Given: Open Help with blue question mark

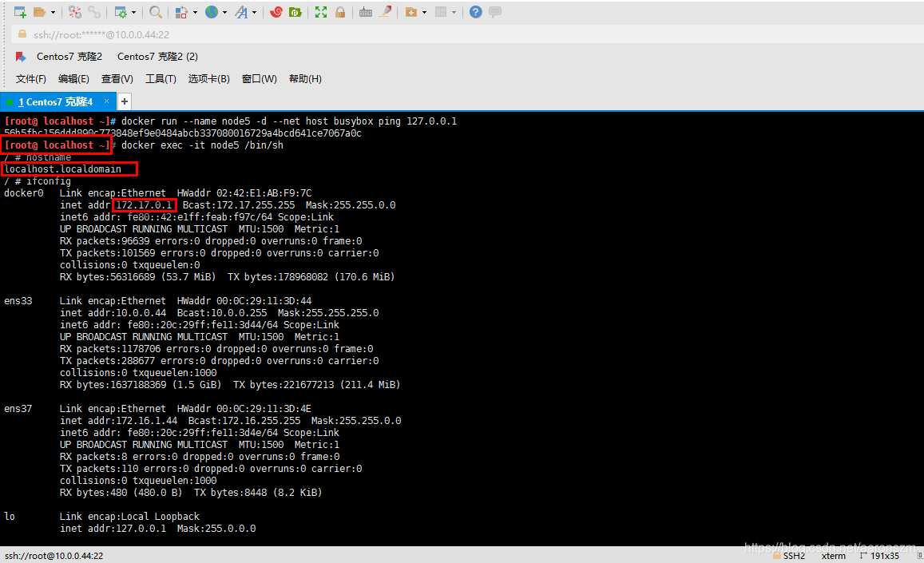Looking at the screenshot, I should [475, 12].
